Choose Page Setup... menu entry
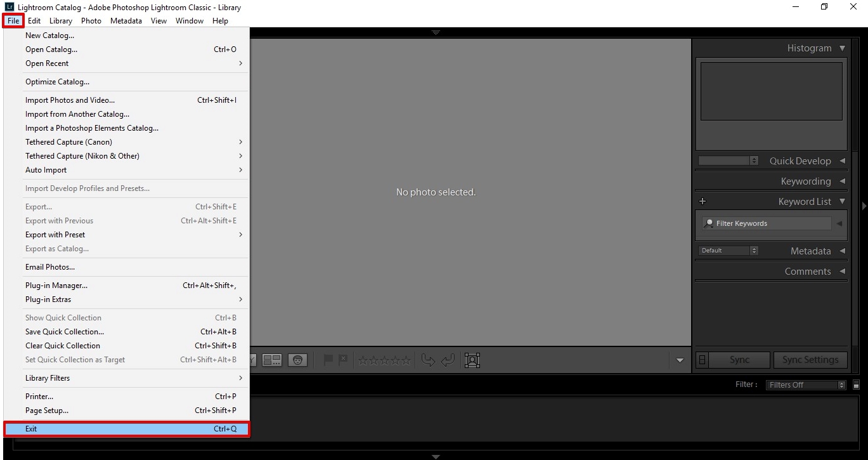 [x=127, y=411]
